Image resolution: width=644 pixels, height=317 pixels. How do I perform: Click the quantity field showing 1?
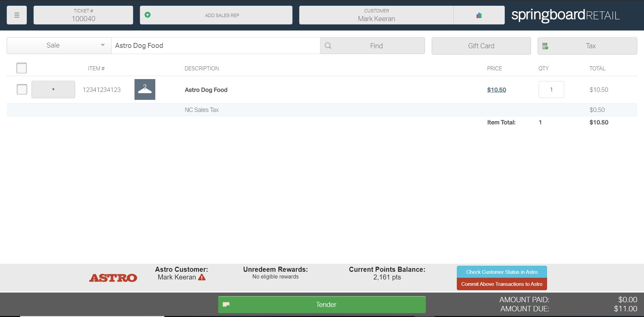(551, 89)
